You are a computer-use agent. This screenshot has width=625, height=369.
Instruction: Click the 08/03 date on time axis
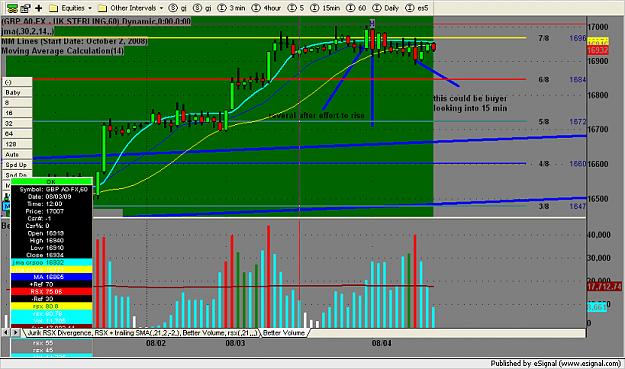pyautogui.click(x=235, y=343)
